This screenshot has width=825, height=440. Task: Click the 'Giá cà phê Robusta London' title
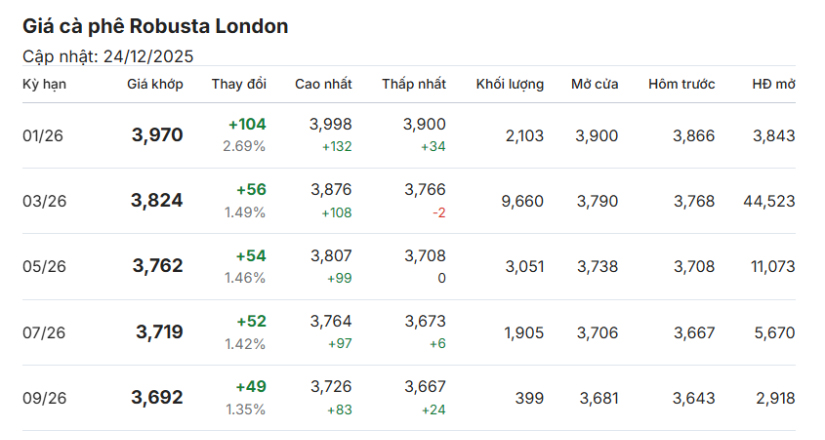pos(155,27)
